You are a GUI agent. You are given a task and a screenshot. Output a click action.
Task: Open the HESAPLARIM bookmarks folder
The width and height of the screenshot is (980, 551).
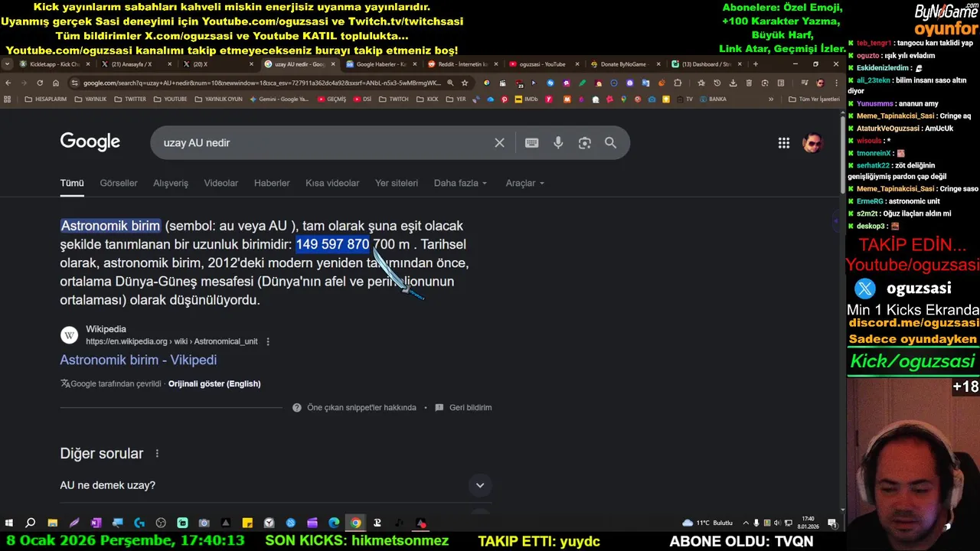(45, 99)
